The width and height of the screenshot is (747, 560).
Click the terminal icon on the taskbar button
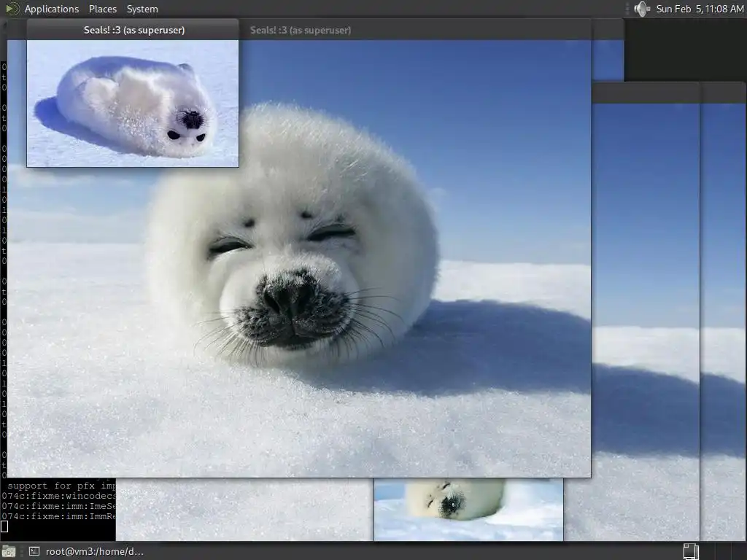[x=34, y=551]
